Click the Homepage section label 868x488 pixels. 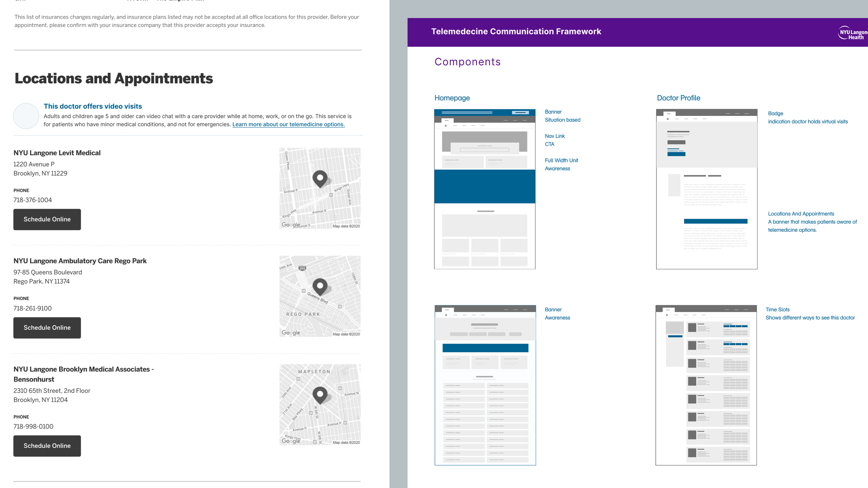pyautogui.click(x=452, y=98)
